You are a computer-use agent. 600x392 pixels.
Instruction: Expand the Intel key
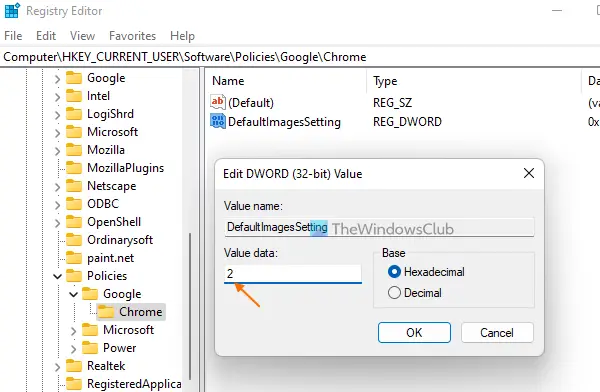57,97
